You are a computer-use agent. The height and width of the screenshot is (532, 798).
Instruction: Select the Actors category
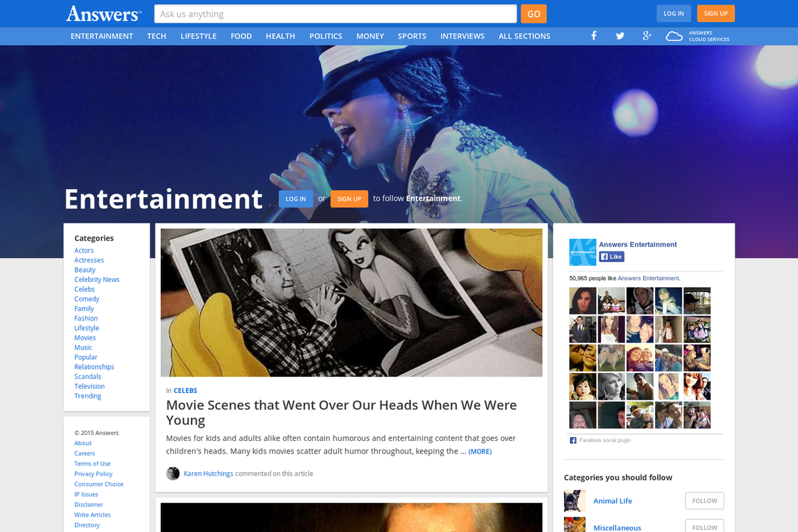pos(84,251)
